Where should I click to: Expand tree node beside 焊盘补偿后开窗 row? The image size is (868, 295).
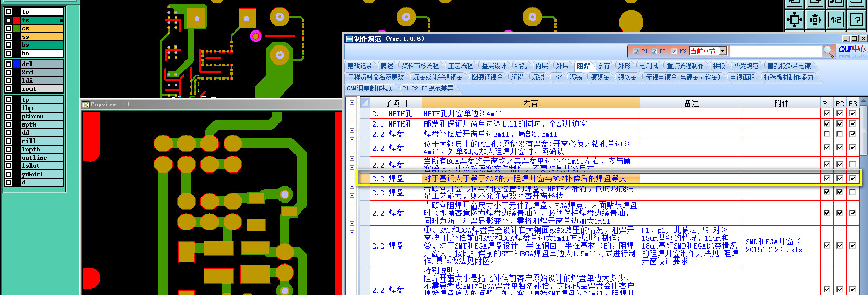pyautogui.click(x=352, y=130)
